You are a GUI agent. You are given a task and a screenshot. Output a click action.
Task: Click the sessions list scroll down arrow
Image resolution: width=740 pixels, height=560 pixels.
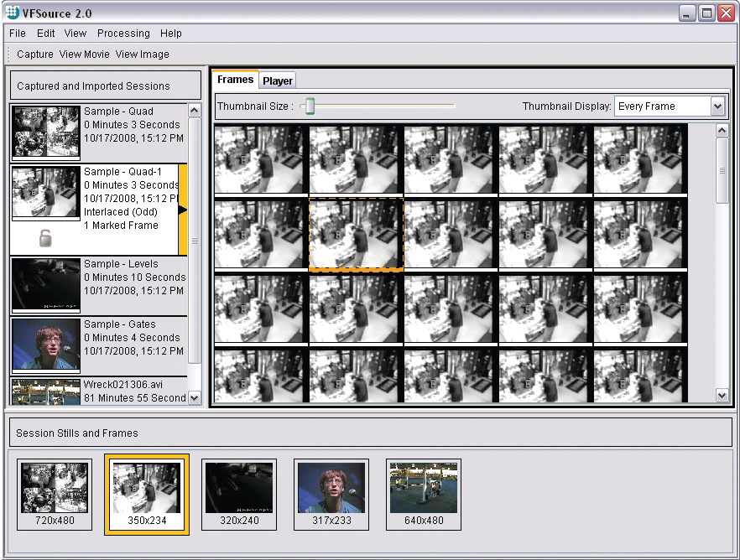tap(195, 397)
